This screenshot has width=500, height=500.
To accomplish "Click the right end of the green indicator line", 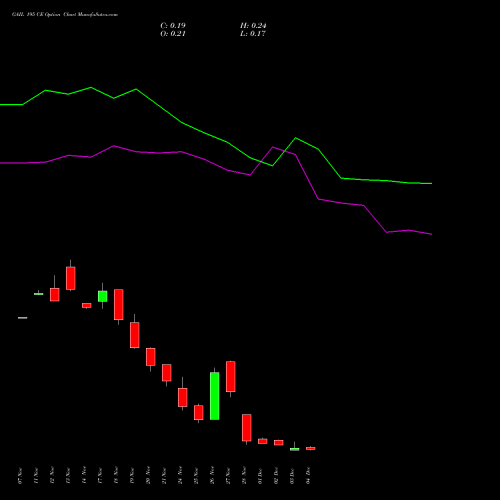I will coord(431,183).
